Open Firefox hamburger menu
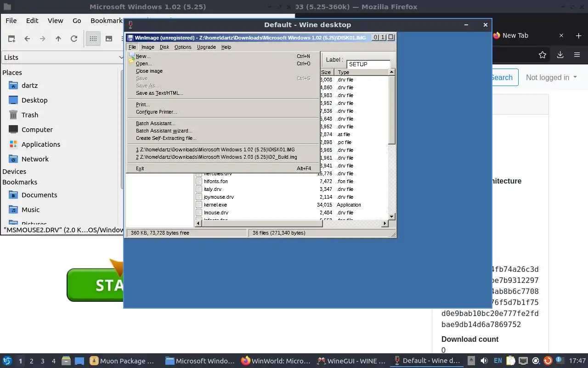This screenshot has height=368, width=588. (577, 55)
